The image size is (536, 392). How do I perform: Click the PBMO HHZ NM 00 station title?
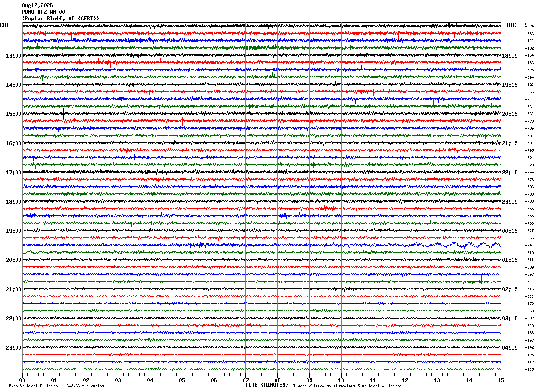click(43, 12)
